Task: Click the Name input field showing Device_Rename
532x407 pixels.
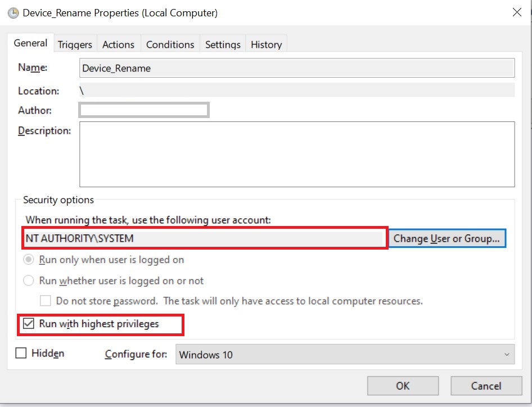Action: (x=296, y=68)
